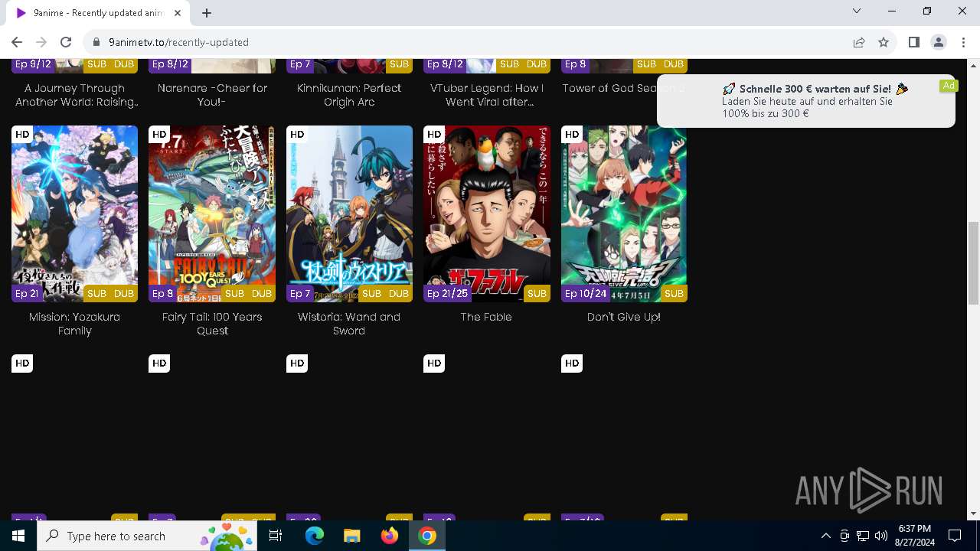Image resolution: width=980 pixels, height=551 pixels.
Task: Click the DUB badge on Fairy Tail poster
Action: tap(262, 293)
